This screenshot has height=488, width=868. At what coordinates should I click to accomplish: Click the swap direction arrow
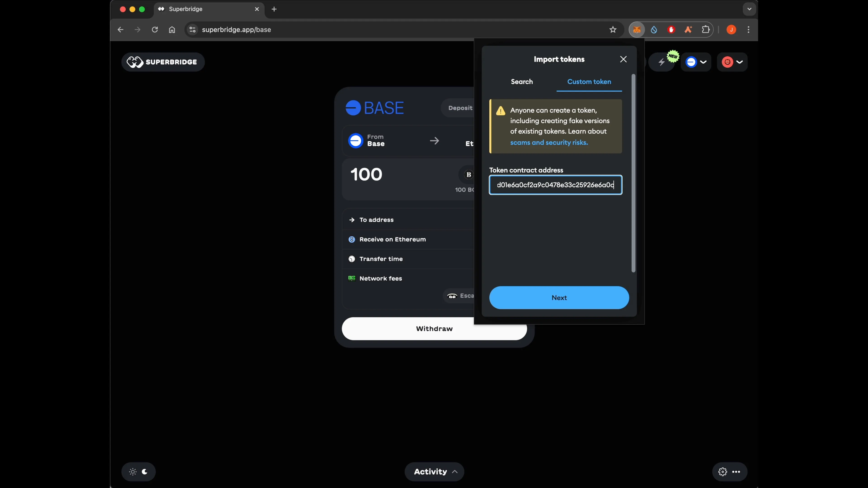(434, 141)
